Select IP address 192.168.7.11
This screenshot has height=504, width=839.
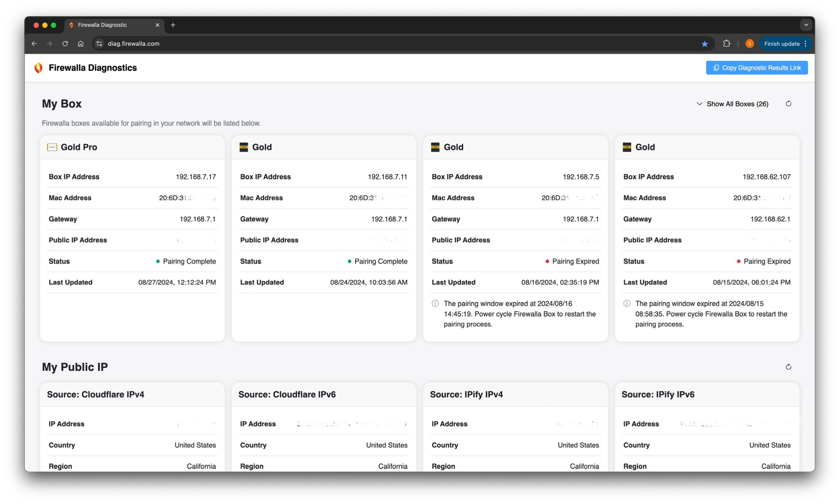pos(387,177)
